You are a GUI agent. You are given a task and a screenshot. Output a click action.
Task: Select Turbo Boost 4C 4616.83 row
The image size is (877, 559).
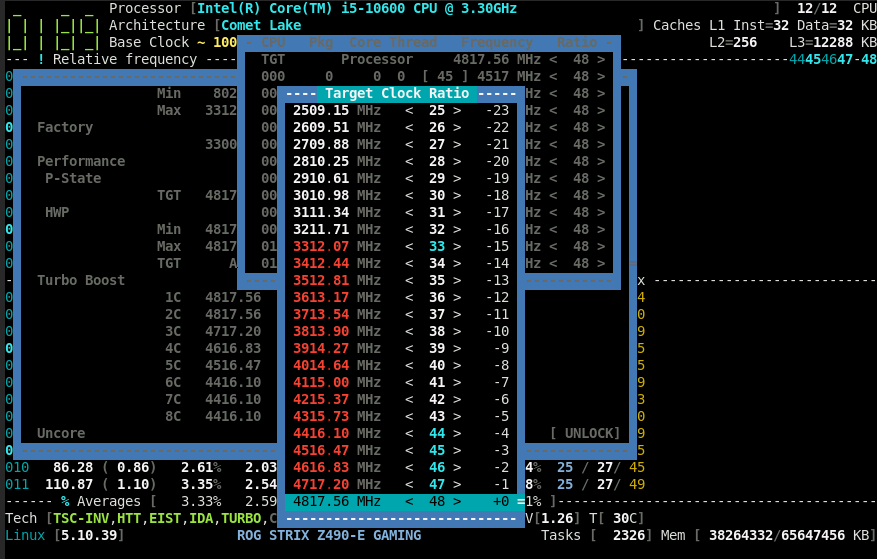[x=213, y=348]
